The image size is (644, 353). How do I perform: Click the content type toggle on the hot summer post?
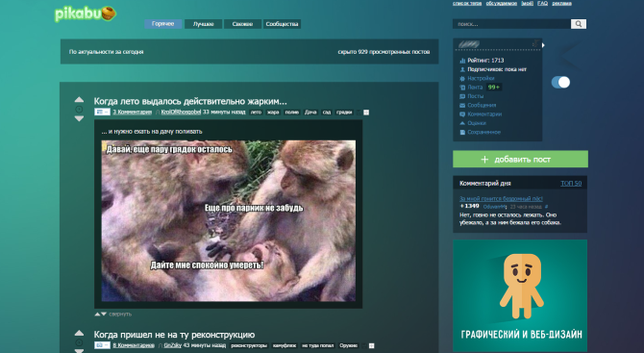click(102, 112)
